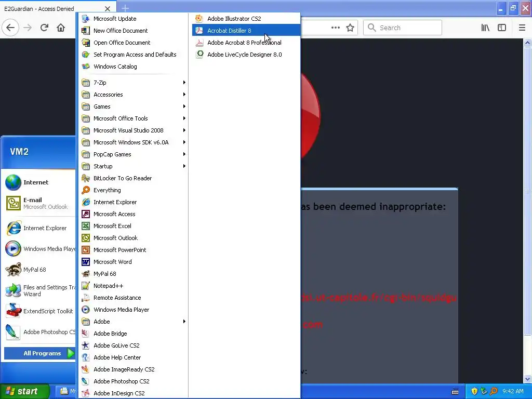The image size is (532, 399).
Task: Expand the Adobe folder arrow
Action: point(184,322)
